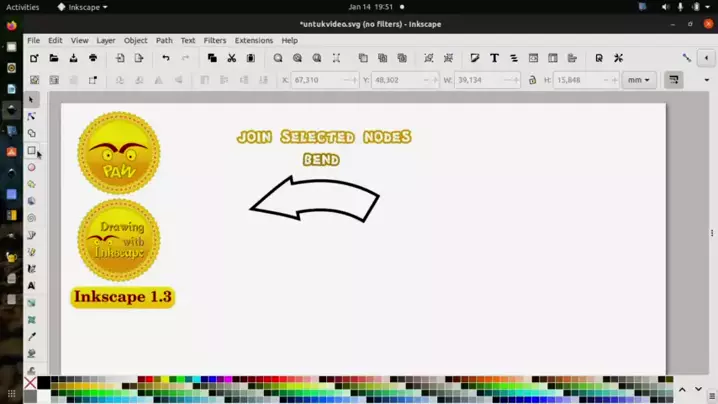Open the Extensions menu
The image size is (718, 404).
click(253, 41)
